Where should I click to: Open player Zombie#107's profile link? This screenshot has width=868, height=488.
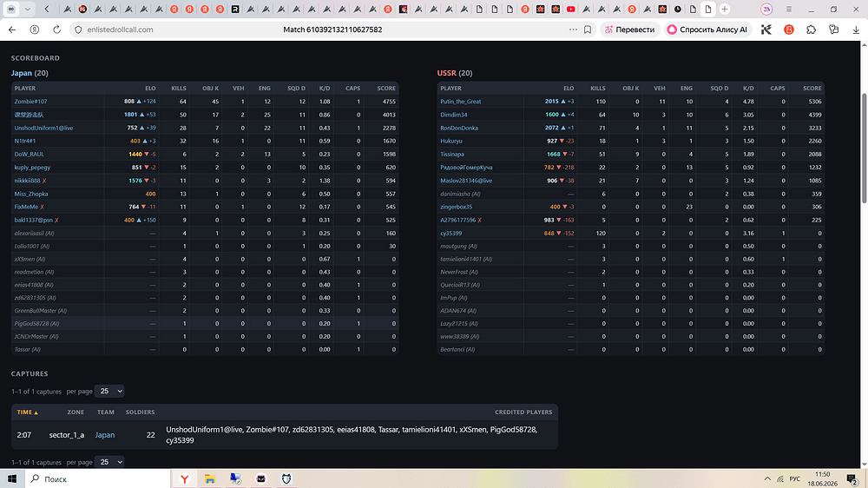pyautogui.click(x=30, y=102)
